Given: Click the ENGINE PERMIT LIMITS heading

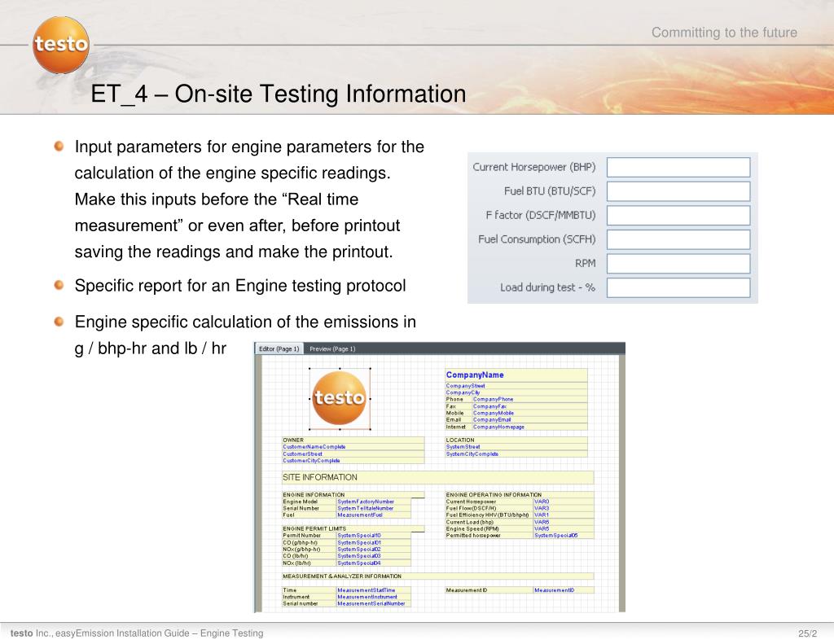Looking at the screenshot, I should tap(353, 528).
